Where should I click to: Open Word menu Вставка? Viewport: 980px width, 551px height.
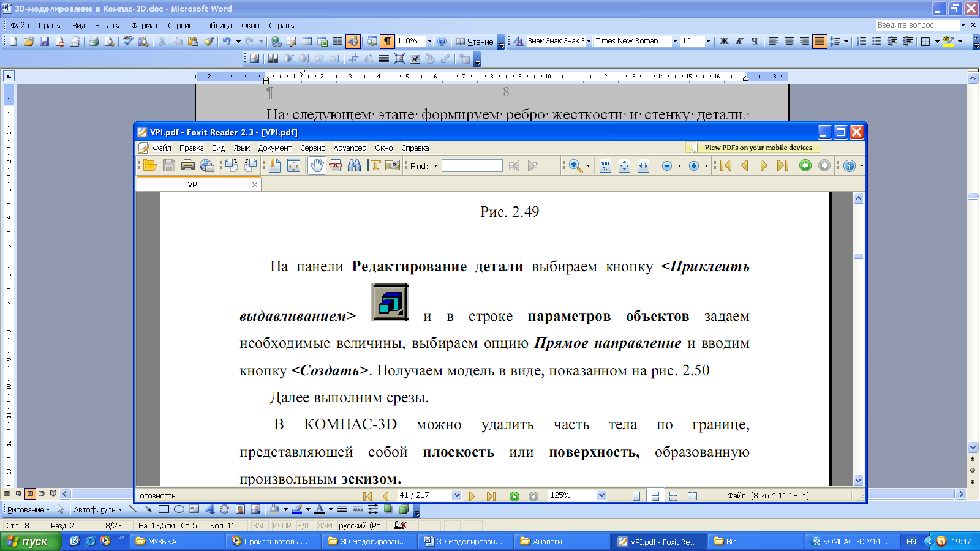pos(108,26)
